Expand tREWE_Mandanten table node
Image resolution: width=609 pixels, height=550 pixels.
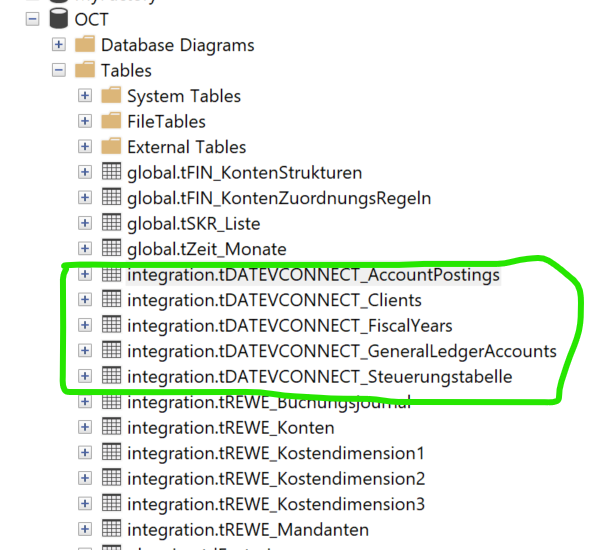[x=85, y=529]
